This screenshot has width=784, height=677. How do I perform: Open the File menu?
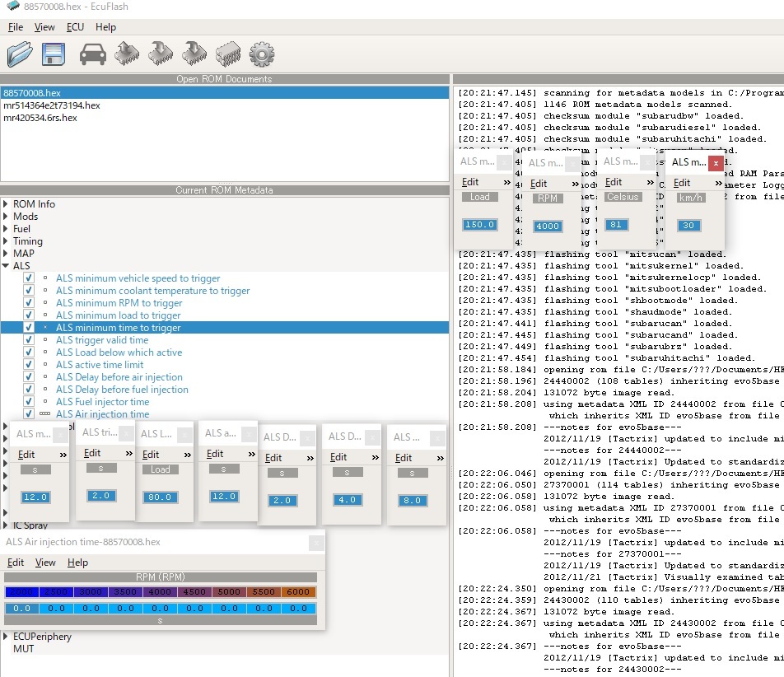[16, 27]
